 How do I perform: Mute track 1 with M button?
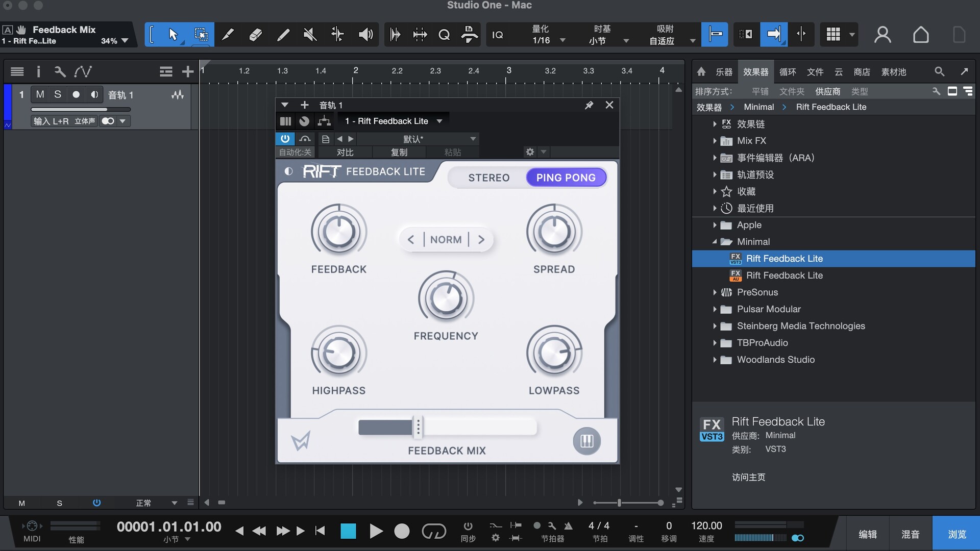click(x=40, y=94)
